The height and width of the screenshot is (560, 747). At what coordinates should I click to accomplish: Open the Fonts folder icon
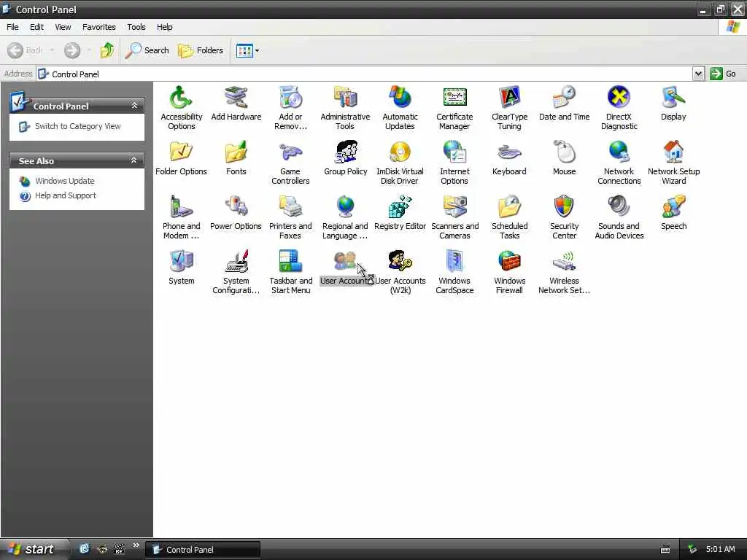236,152
